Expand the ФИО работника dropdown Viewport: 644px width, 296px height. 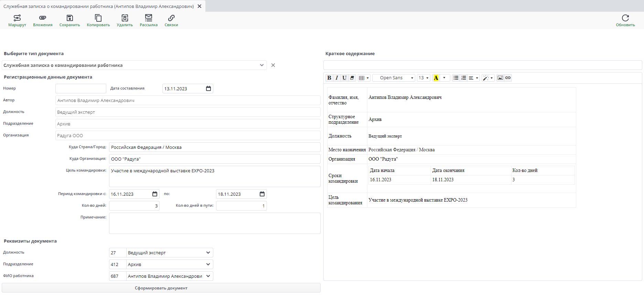tap(208, 276)
